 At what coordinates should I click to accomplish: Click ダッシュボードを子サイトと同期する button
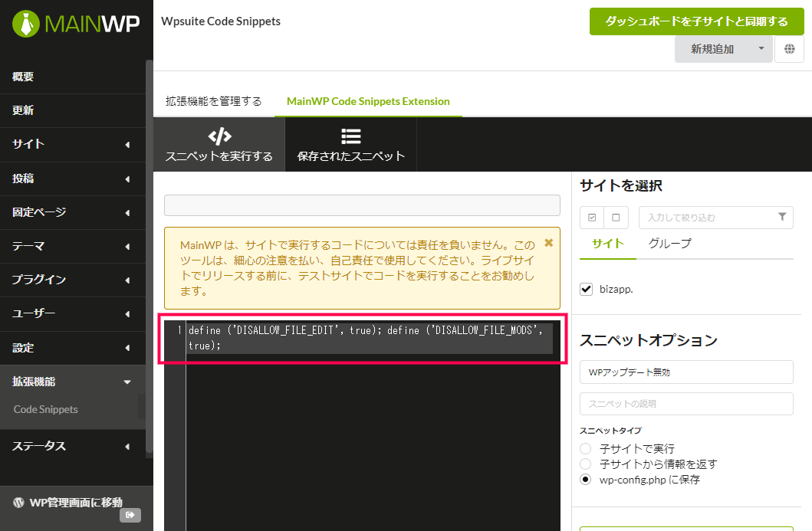pyautogui.click(x=696, y=21)
